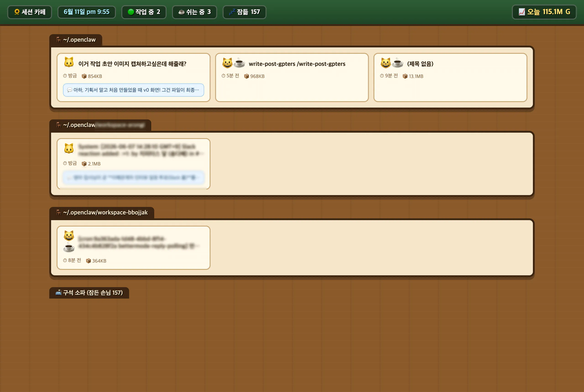584x392 pixels.
Task: Expand the 구석 소파 (잠든 손님 157) section
Action: [x=89, y=293]
